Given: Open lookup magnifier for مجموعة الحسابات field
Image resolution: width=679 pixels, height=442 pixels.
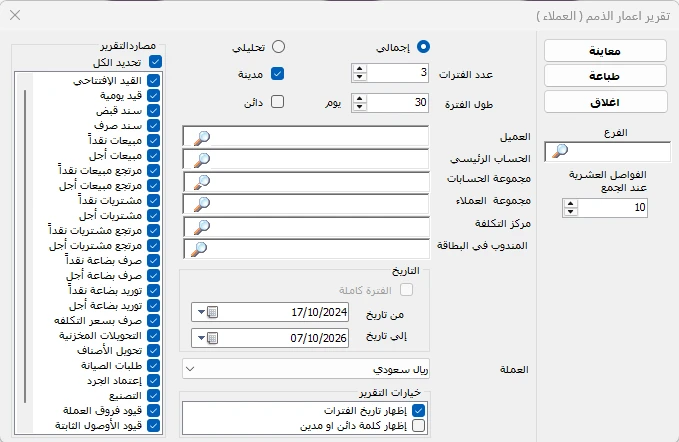Looking at the screenshot, I should pyautogui.click(x=201, y=182).
